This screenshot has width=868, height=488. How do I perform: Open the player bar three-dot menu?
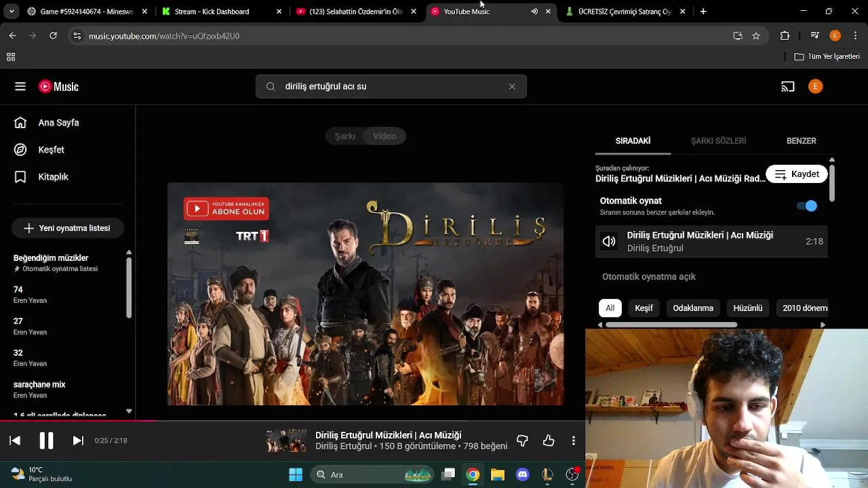(574, 441)
